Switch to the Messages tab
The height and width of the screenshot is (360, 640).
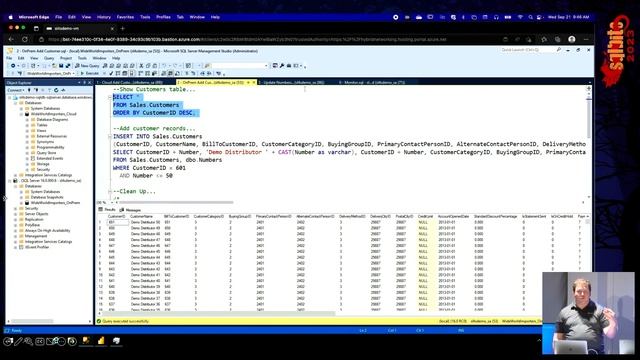tap(130, 210)
